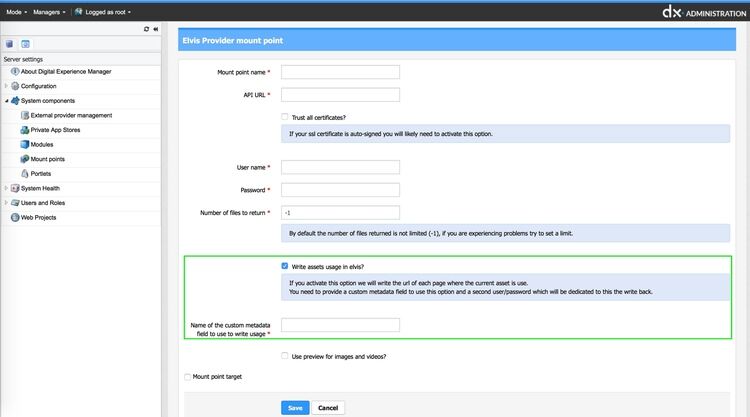Expand the Configuration tree node
This screenshot has height=417, width=750.
[x=6, y=86]
